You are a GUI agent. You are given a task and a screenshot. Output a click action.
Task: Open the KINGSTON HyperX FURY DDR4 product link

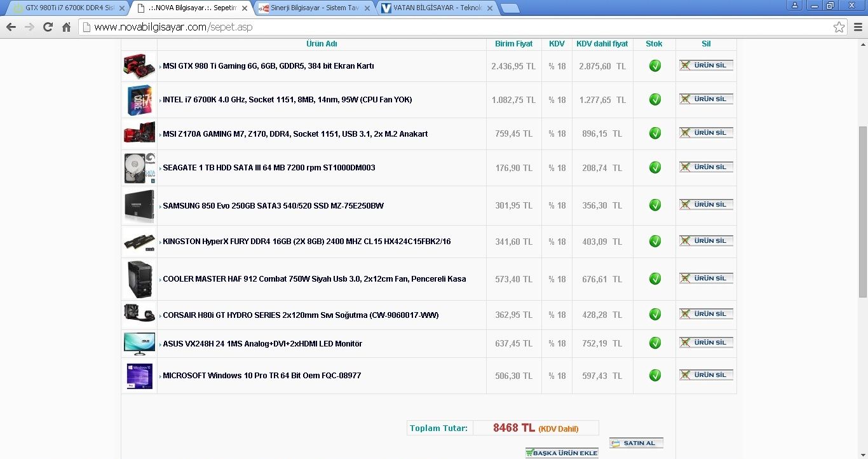(307, 242)
